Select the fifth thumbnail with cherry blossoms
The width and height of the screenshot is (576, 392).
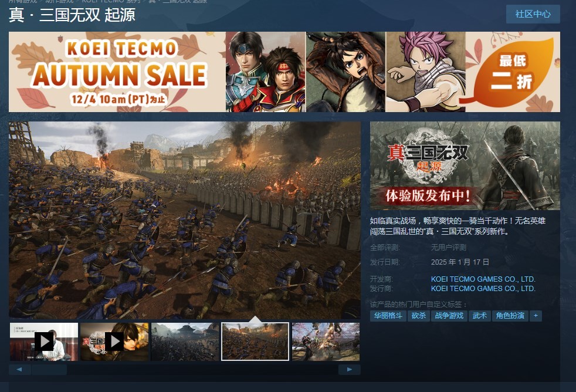[x=326, y=342]
